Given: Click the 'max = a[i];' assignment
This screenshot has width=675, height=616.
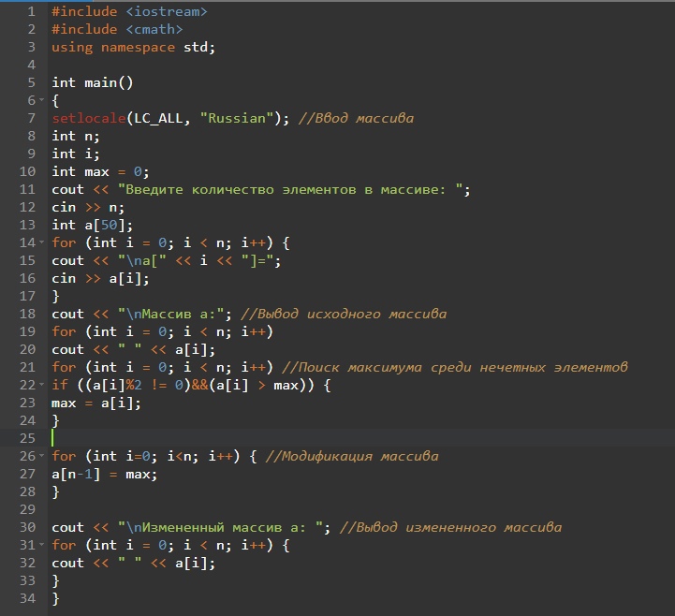Looking at the screenshot, I should click(x=96, y=403).
